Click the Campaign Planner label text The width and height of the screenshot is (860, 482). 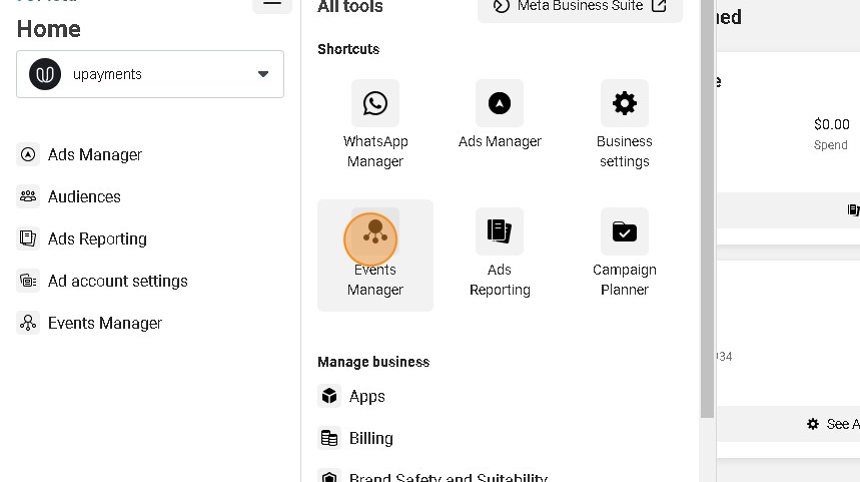point(625,280)
